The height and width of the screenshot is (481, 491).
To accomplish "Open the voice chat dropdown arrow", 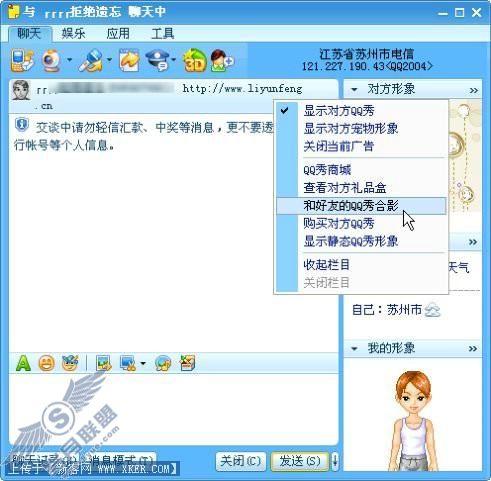I will click(109, 60).
